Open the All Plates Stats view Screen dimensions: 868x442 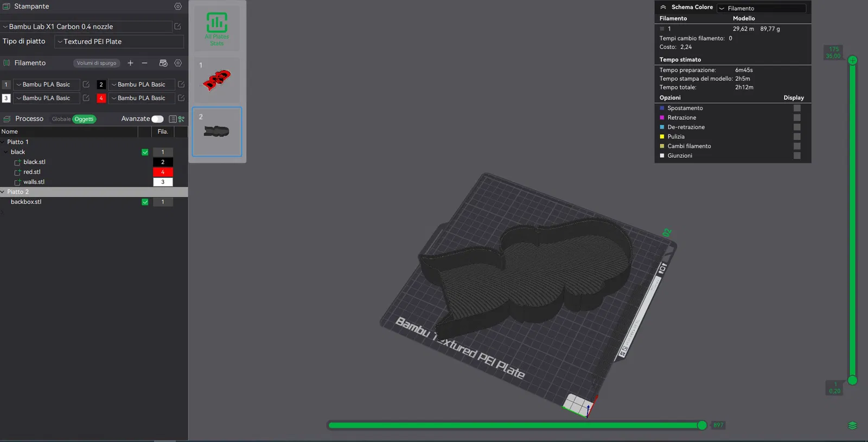click(217, 29)
